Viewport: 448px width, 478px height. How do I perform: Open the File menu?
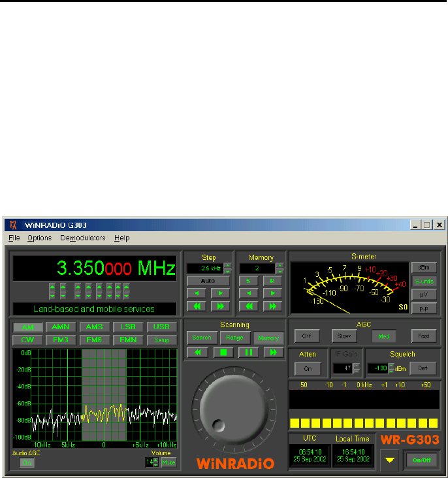click(x=14, y=238)
